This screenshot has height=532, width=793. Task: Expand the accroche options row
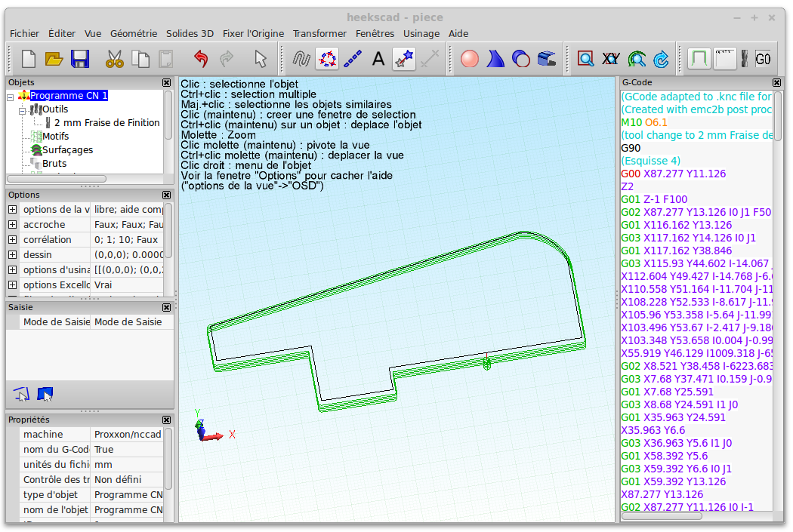point(12,225)
